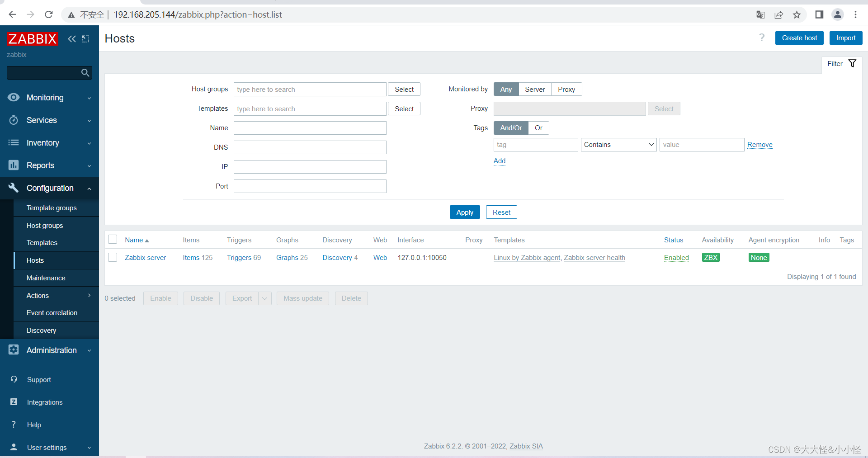
Task: Check the select-all hosts checkbox
Action: pyautogui.click(x=113, y=240)
